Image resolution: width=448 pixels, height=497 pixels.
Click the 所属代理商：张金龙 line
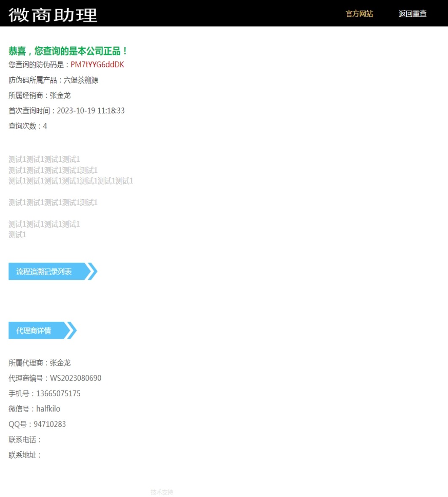click(x=40, y=363)
